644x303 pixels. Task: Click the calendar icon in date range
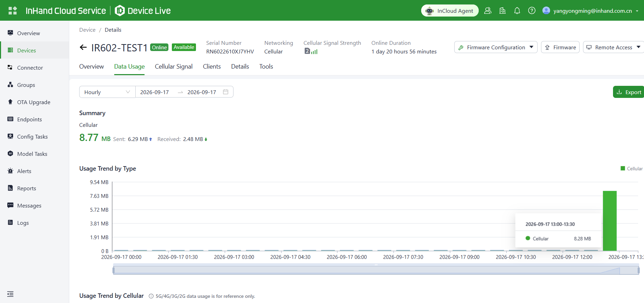coord(226,92)
